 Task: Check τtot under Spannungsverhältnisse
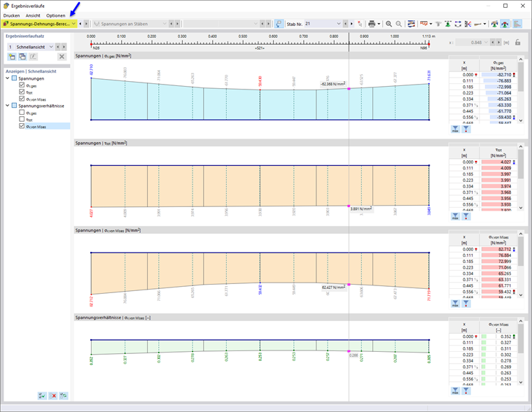[x=22, y=119]
